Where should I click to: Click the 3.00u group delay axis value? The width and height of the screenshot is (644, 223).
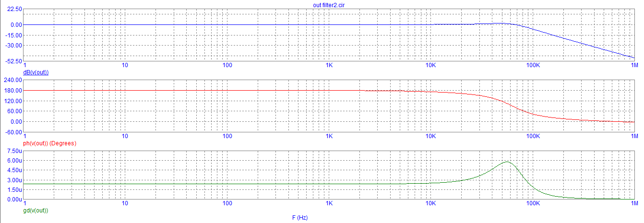pos(14,180)
